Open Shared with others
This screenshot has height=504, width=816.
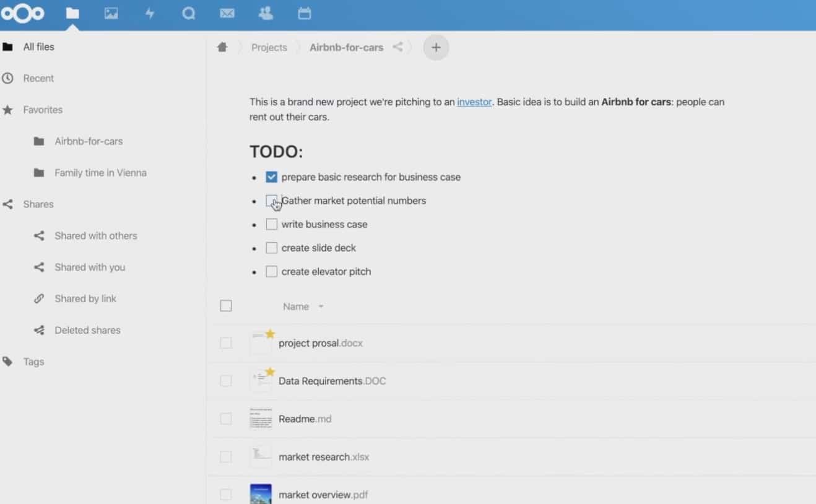[x=96, y=236]
